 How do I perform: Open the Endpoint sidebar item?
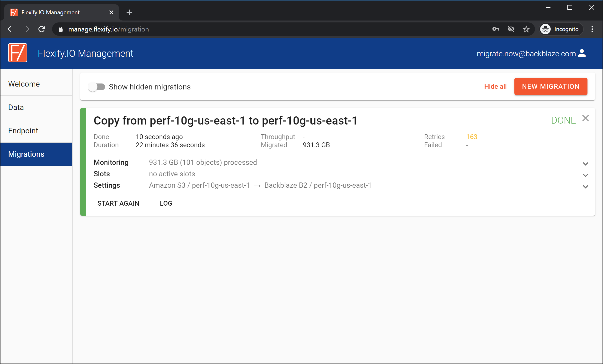36,131
